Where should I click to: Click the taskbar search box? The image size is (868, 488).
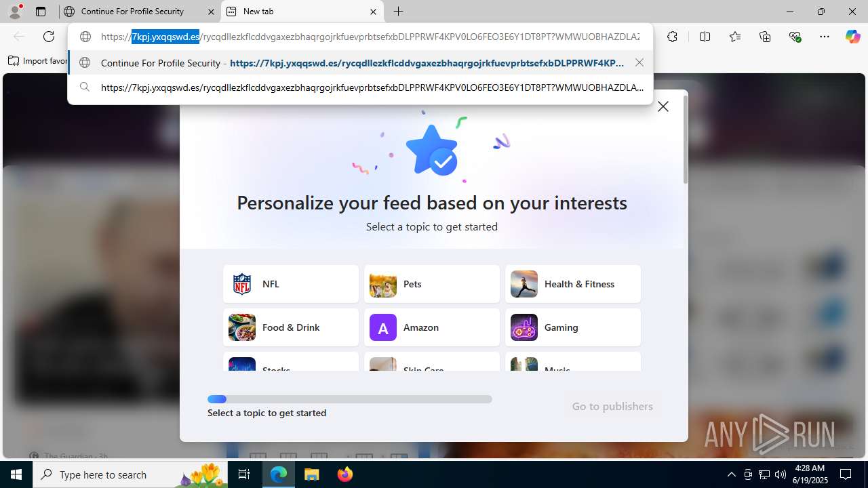tap(131, 474)
